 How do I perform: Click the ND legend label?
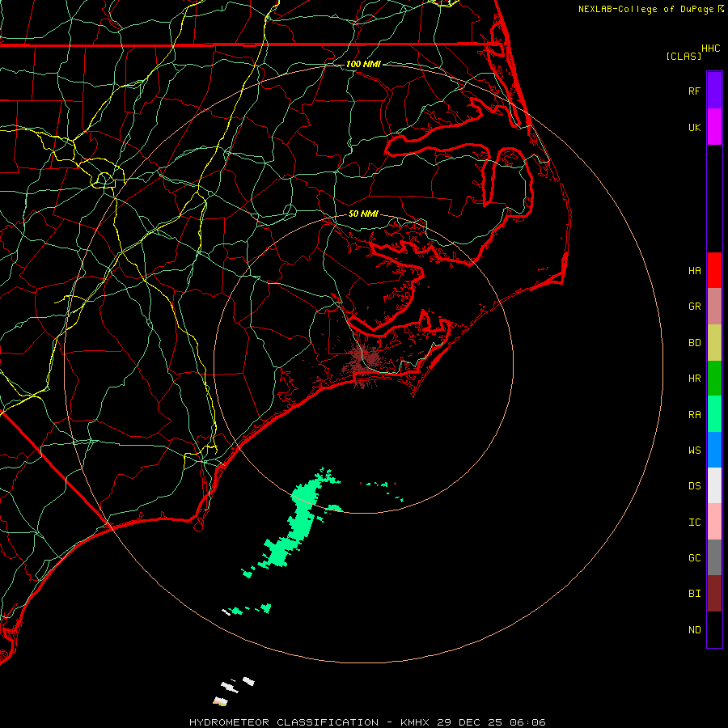[x=694, y=630]
